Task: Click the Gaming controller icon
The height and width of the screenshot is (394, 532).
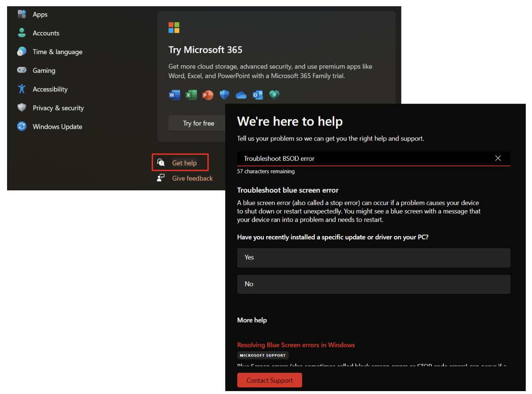Action: 22,71
